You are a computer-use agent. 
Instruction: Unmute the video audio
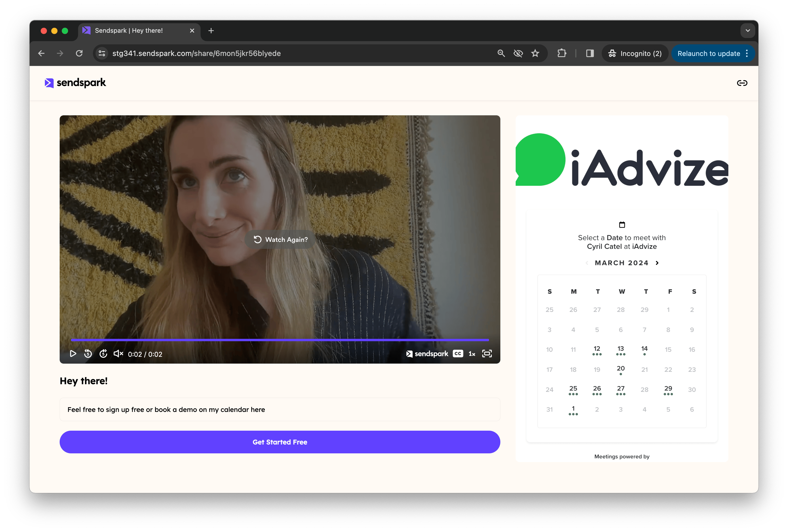point(118,354)
